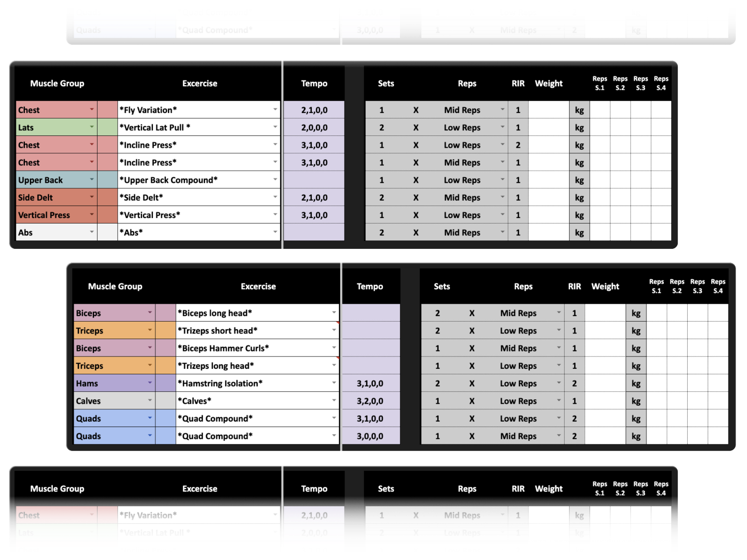Open the *Biceps Hammer Curls* exercise dropdown
Screen dimensions: 747x560
[334, 348]
